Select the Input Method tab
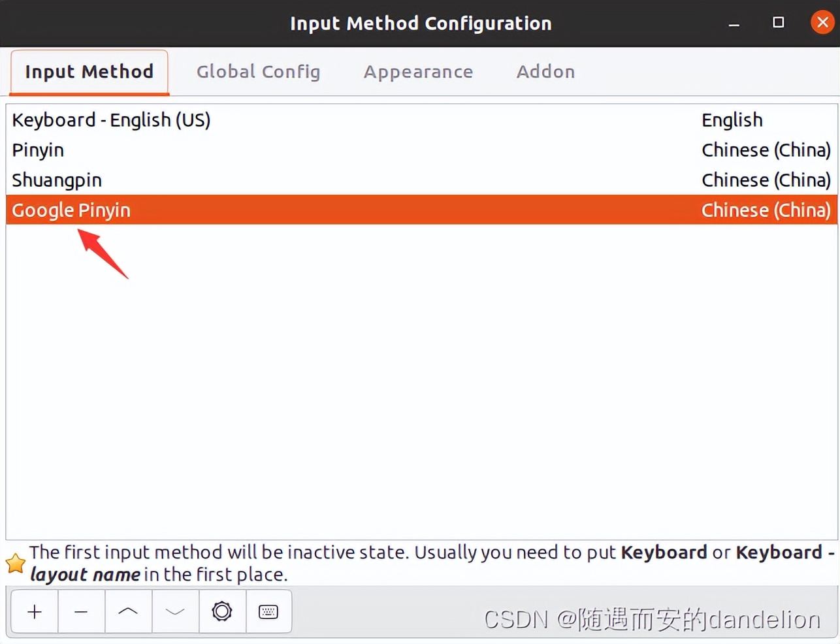 (89, 72)
